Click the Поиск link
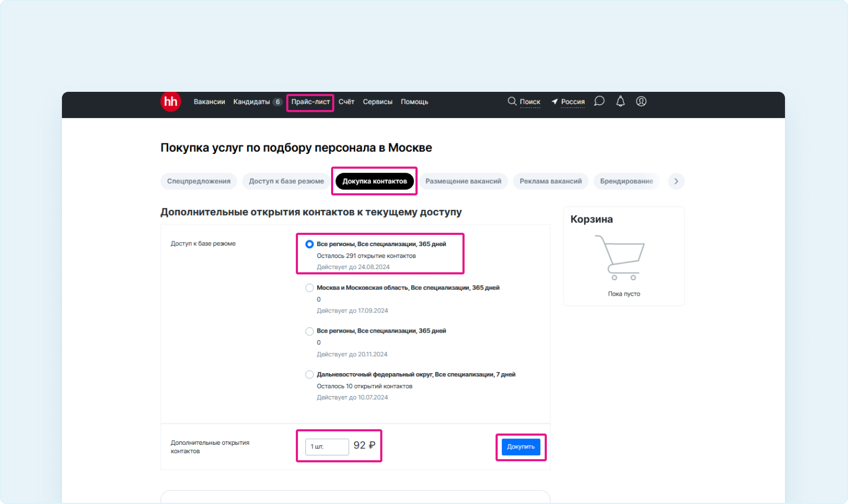 coord(530,101)
